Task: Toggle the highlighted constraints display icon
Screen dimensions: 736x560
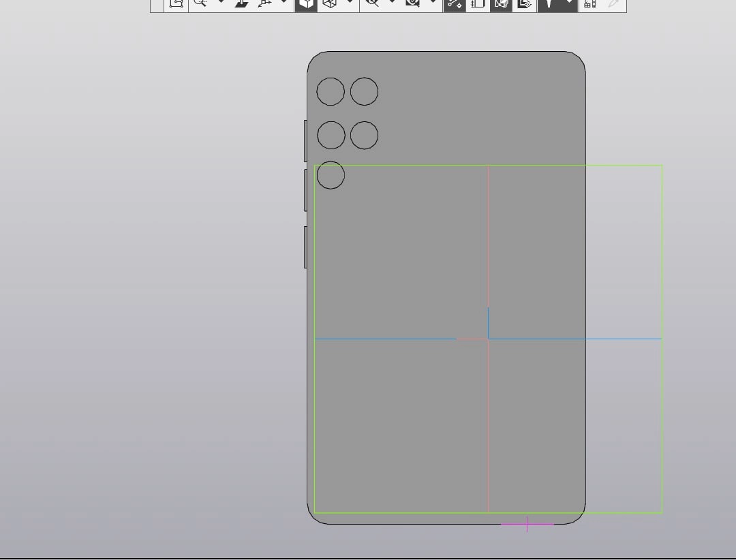Action: (x=455, y=4)
